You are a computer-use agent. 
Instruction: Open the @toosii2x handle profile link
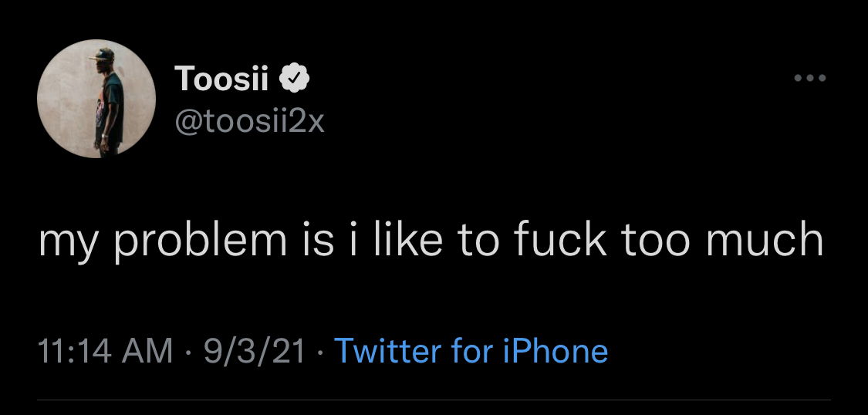tap(249, 122)
